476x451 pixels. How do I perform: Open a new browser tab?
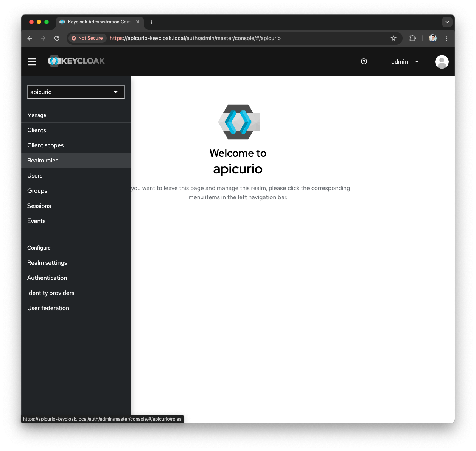tap(151, 22)
